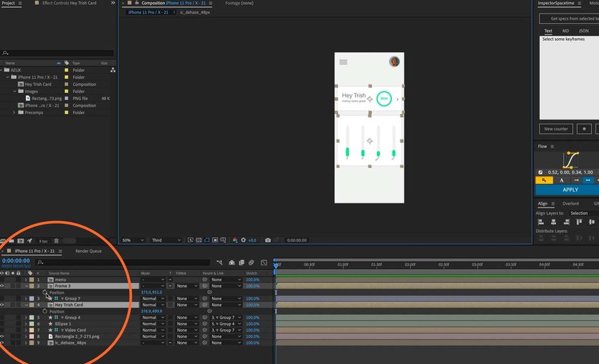
Task: Toggle the blue selected Flow dash button
Action: [x=588, y=180]
